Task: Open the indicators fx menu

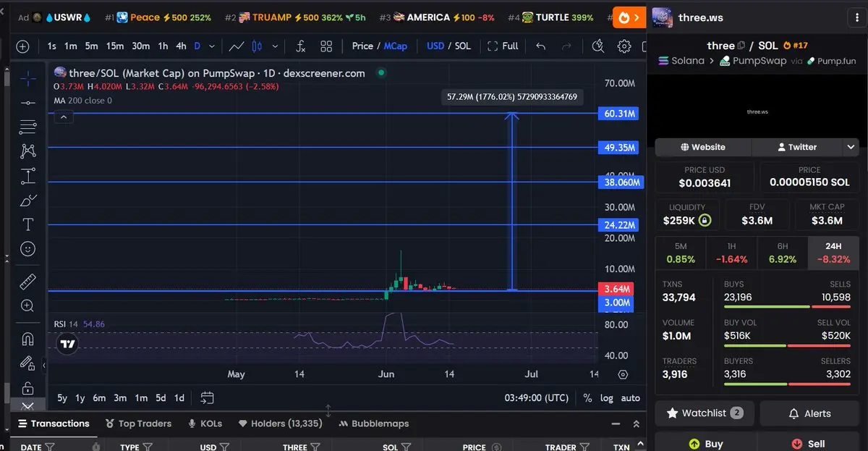Action: coord(301,46)
